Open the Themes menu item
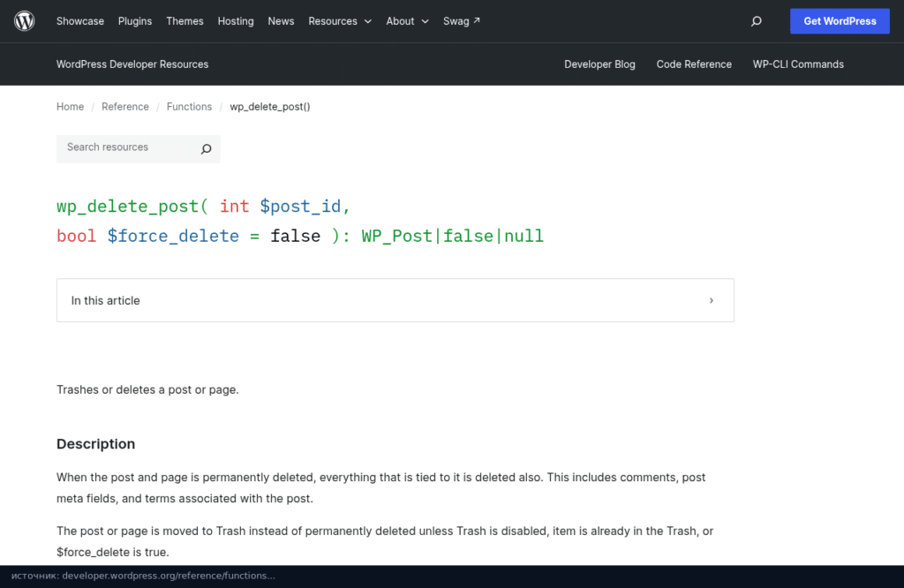 [185, 21]
